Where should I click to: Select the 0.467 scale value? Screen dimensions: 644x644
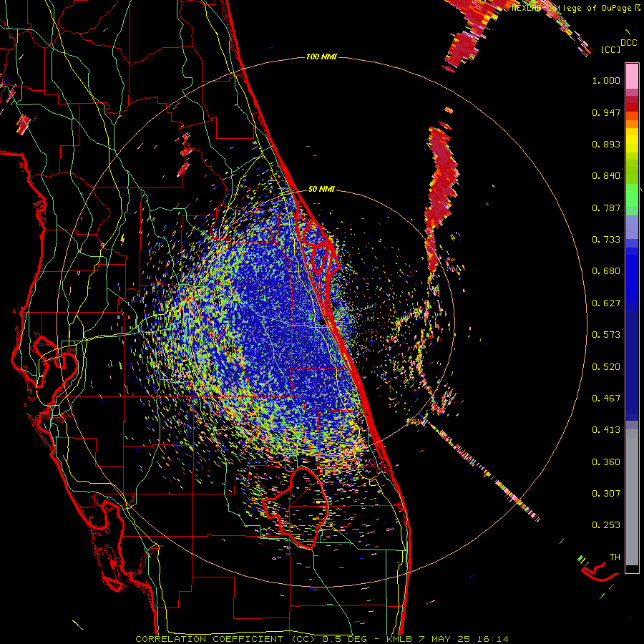coord(606,399)
